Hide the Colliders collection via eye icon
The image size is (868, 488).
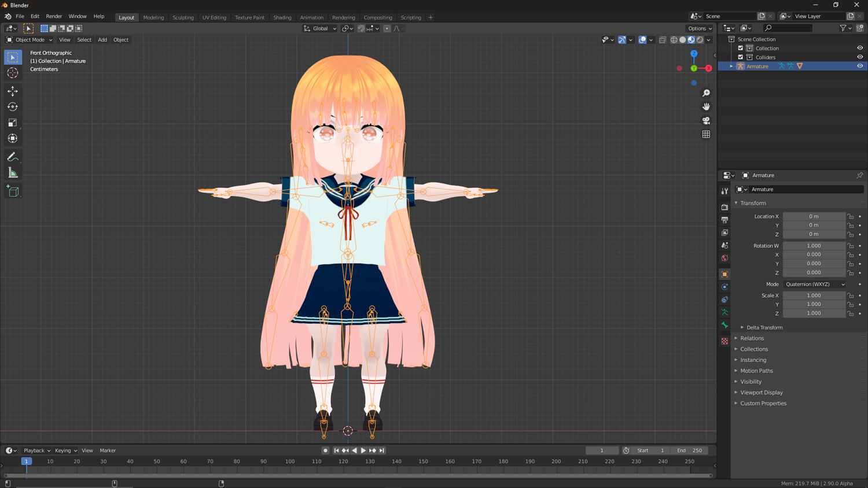pos(860,57)
